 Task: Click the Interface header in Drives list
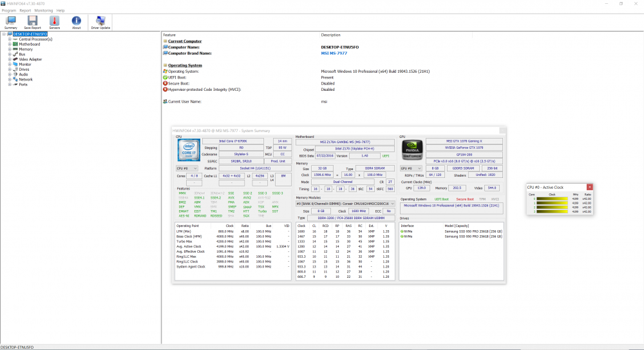pyautogui.click(x=408, y=226)
